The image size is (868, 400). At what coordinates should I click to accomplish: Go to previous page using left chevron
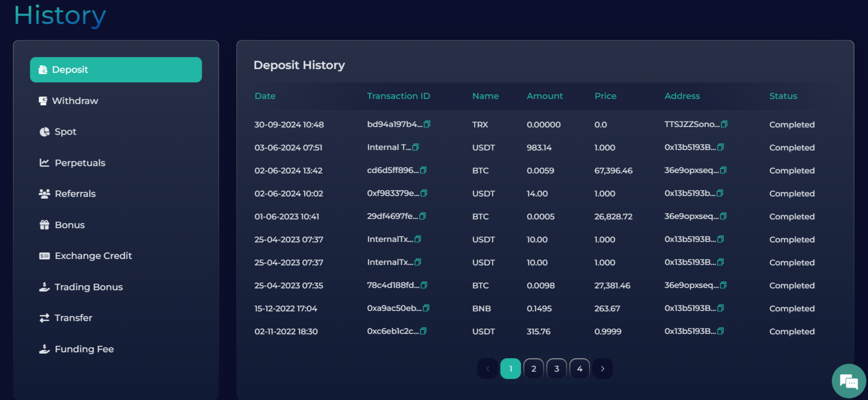487,369
